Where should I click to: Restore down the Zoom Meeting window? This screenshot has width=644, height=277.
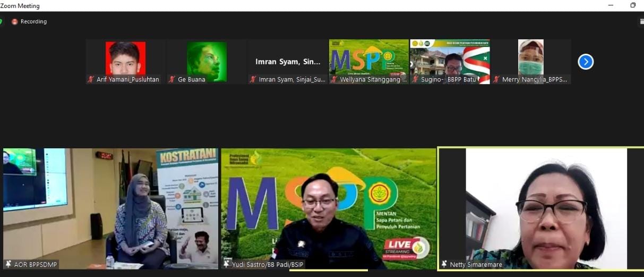(633, 5)
